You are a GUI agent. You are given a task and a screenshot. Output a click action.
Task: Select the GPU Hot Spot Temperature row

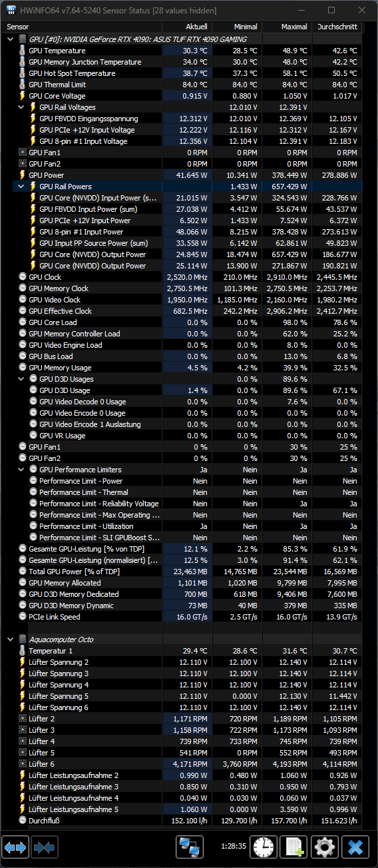182,73
